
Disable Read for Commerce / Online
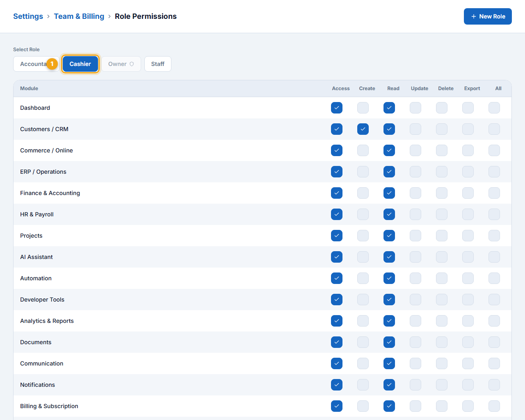[x=389, y=150]
